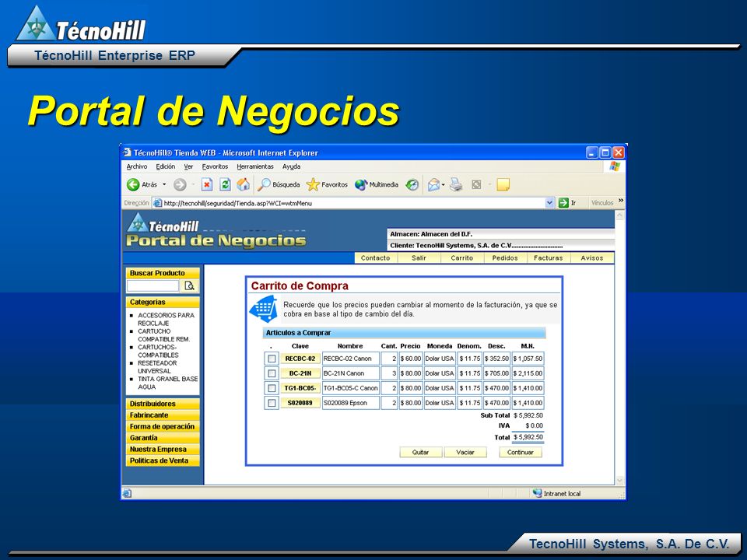Click the Vaciar button

coord(465,453)
